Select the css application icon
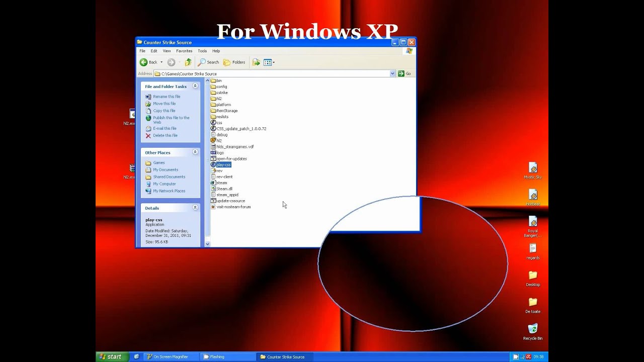 click(x=213, y=123)
